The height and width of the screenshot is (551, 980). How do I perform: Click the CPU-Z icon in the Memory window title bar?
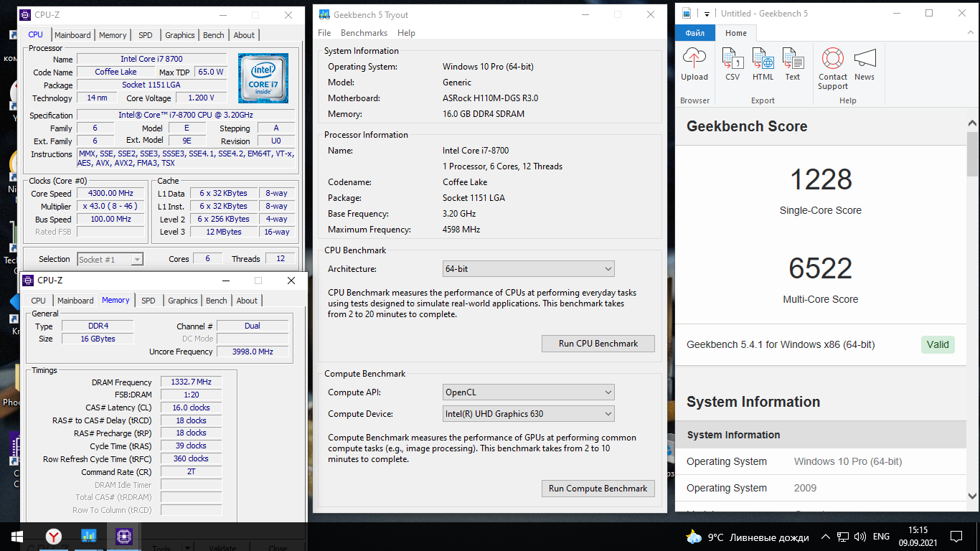pyautogui.click(x=28, y=280)
